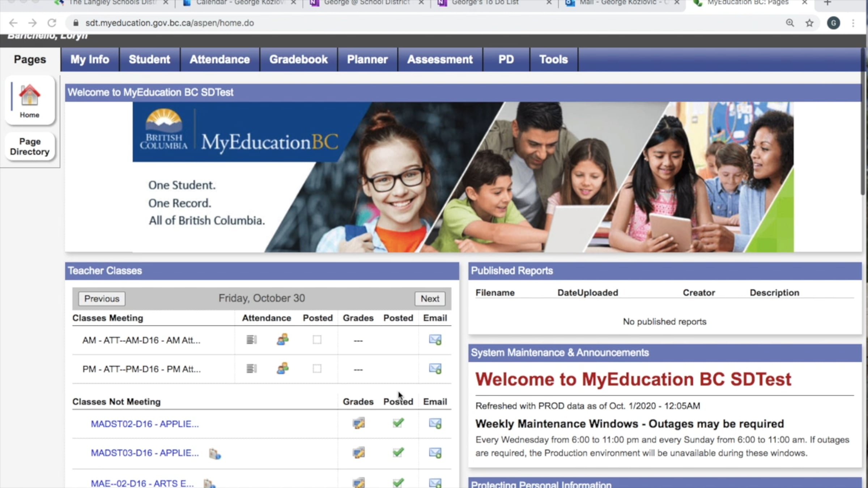Open the Chrome three-dot menu
Screen dimensions: 868x488
pos(853,23)
